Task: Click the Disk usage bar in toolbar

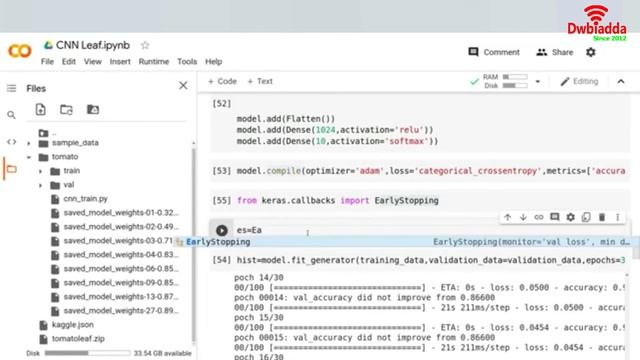Action: click(x=515, y=86)
